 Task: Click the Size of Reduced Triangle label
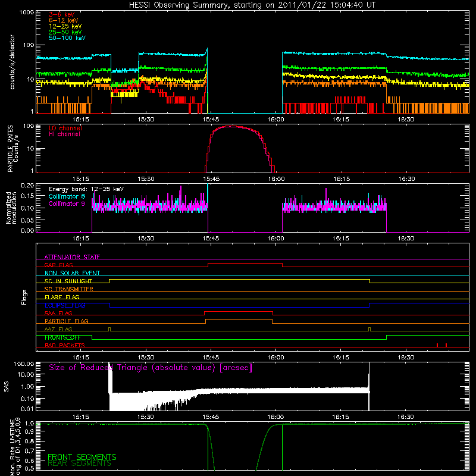(151, 368)
